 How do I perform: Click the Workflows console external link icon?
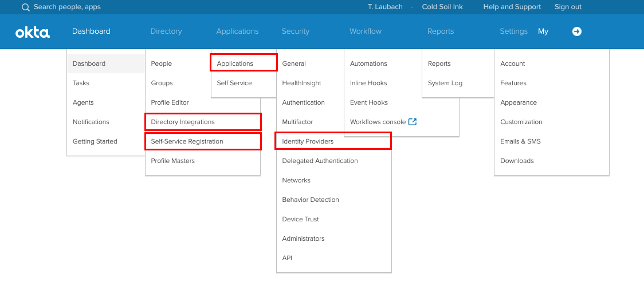click(413, 122)
